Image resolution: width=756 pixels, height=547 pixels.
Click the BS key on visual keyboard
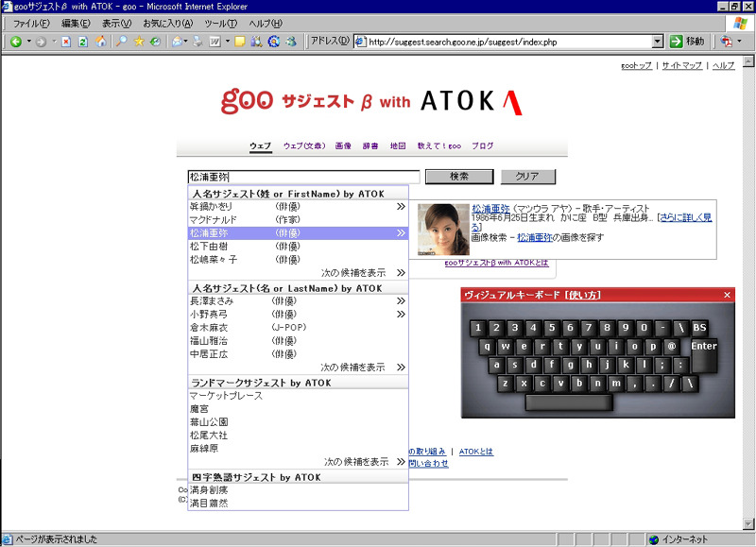[699, 328]
